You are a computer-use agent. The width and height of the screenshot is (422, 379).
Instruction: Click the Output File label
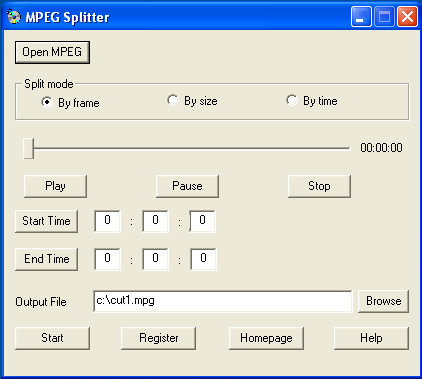tap(41, 302)
